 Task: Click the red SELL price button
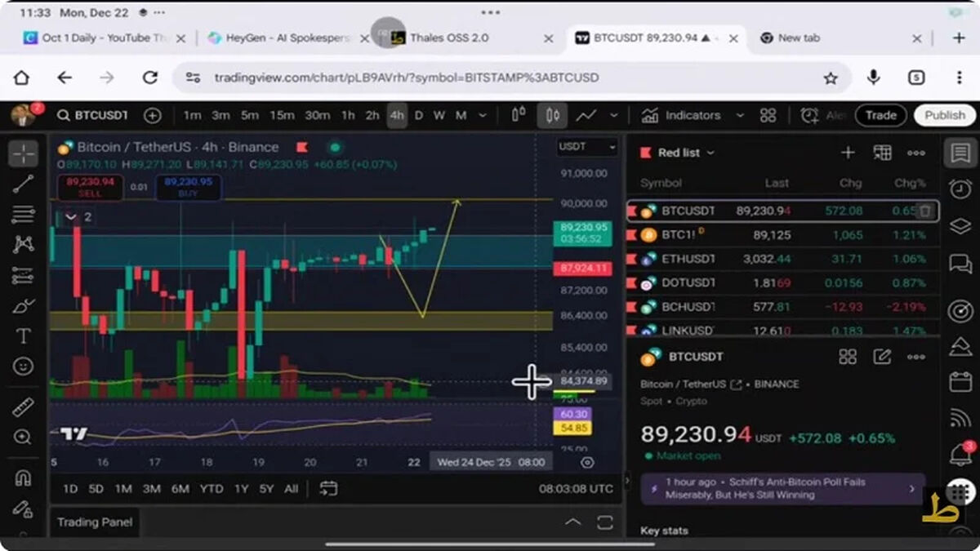pos(90,187)
